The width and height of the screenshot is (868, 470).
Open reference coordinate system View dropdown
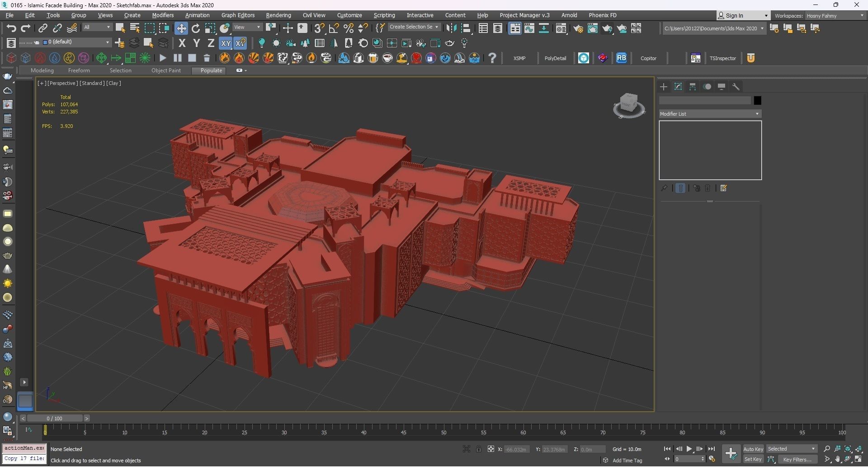point(247,27)
